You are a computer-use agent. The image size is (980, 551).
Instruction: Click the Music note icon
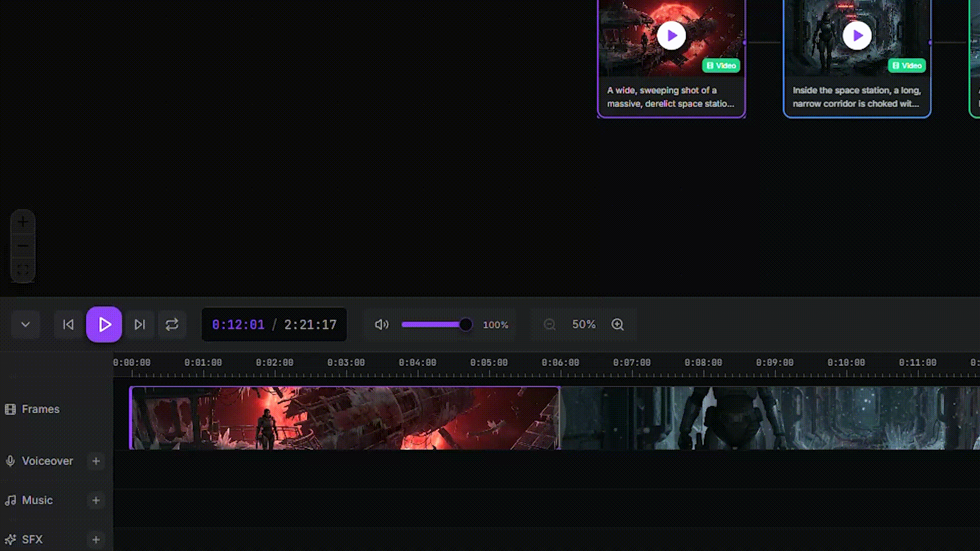[x=11, y=500]
